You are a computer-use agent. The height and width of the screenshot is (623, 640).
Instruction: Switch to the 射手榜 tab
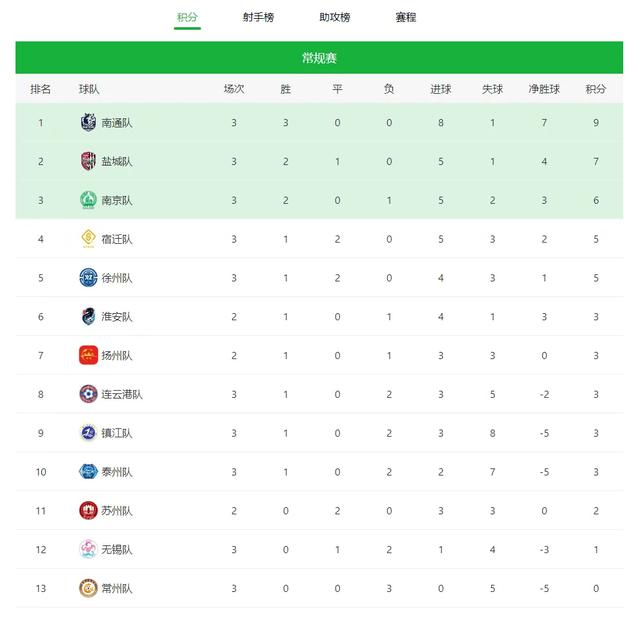[258, 18]
